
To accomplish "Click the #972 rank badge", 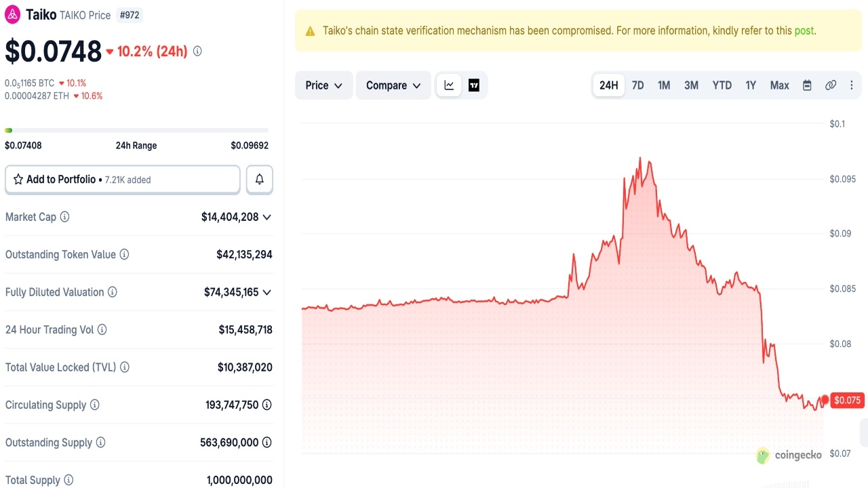I will 130,15.
